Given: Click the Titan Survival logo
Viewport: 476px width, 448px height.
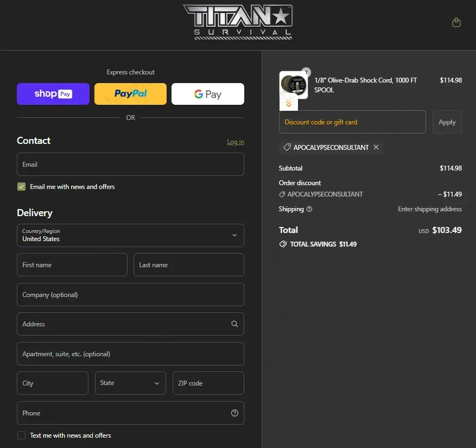Looking at the screenshot, I should click(x=238, y=22).
